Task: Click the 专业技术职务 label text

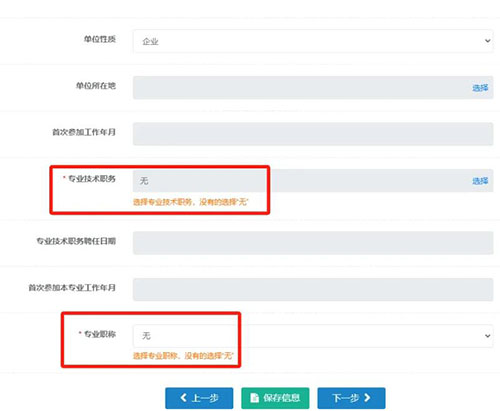Action: tap(92, 179)
